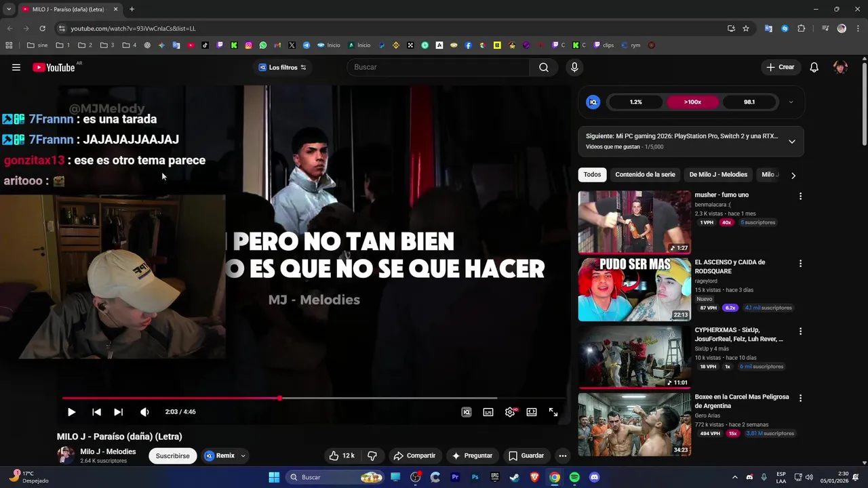This screenshot has height=488, width=868.
Task: Open options for CYPHERXMAS video
Action: tap(800, 331)
